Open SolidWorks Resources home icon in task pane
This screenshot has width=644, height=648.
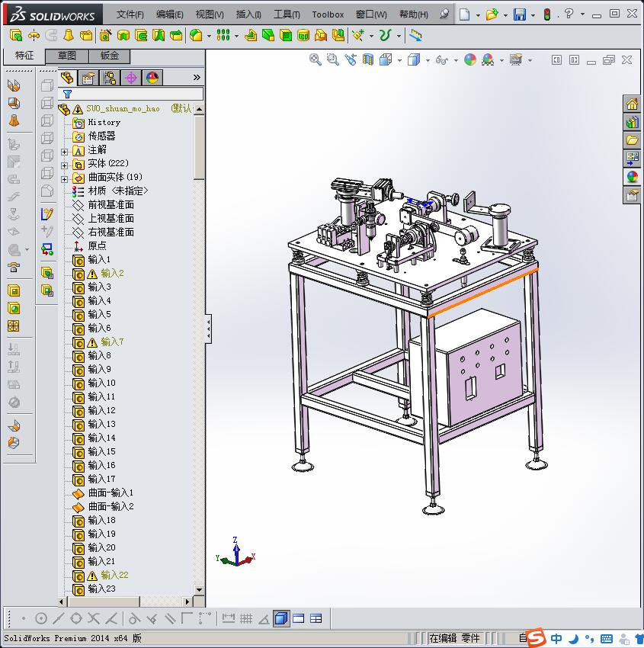[632, 104]
